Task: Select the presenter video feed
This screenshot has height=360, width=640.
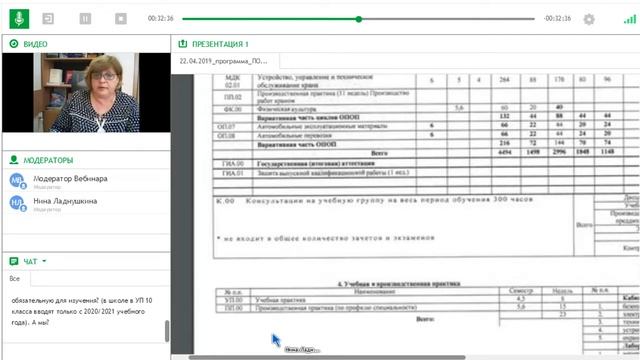Action: click(86, 92)
